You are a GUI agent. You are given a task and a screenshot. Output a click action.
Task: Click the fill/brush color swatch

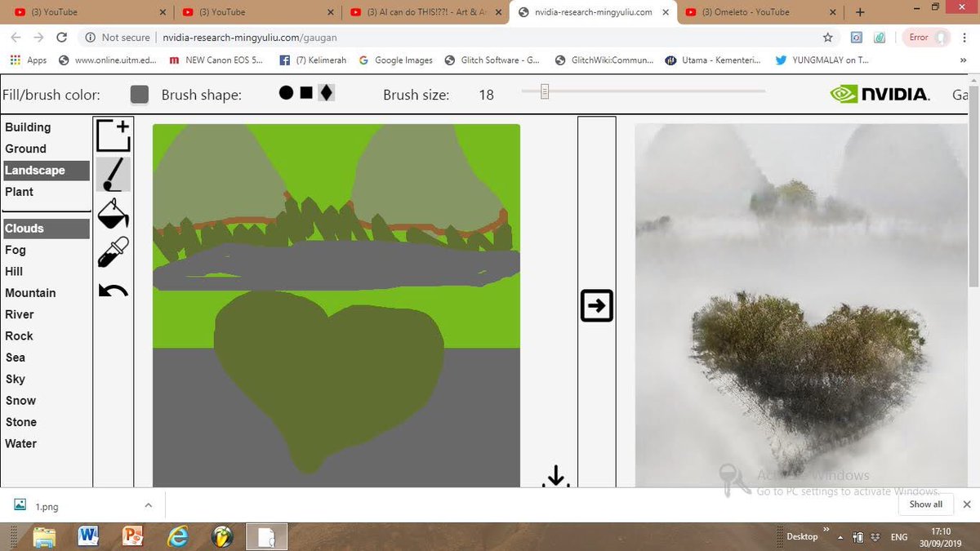[140, 94]
